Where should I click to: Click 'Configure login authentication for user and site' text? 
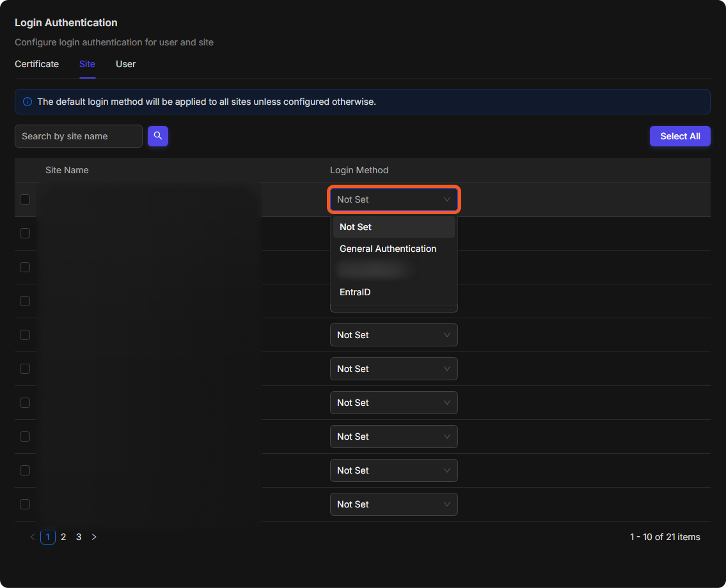click(x=114, y=42)
